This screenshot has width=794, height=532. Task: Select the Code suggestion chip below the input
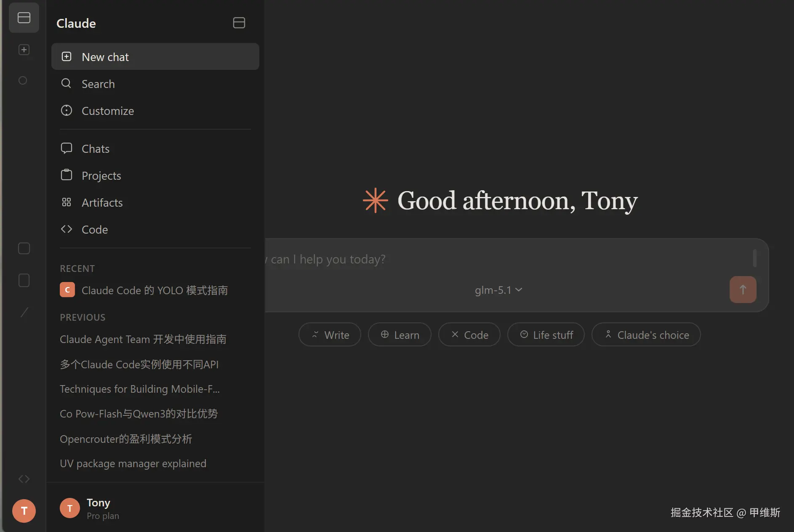469,335
